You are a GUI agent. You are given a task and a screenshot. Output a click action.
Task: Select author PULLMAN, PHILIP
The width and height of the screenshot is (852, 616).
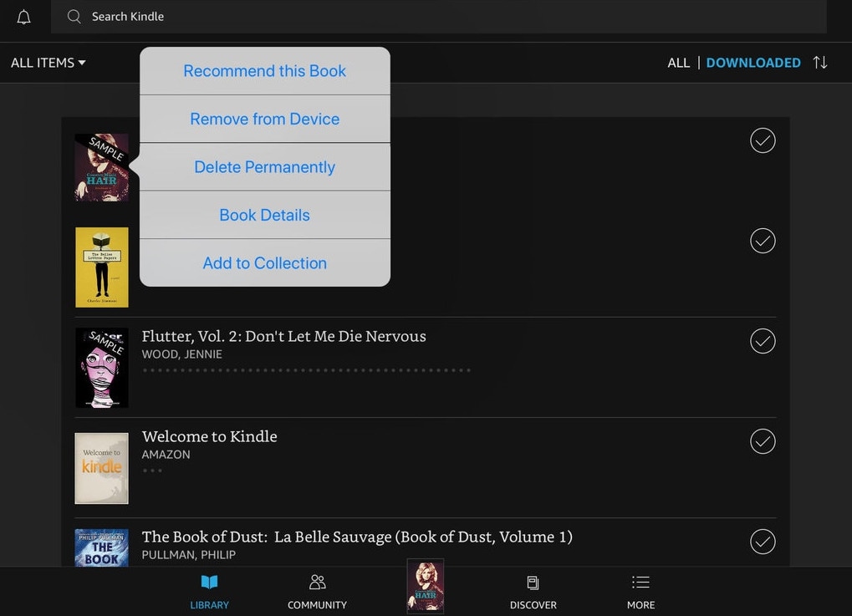189,555
